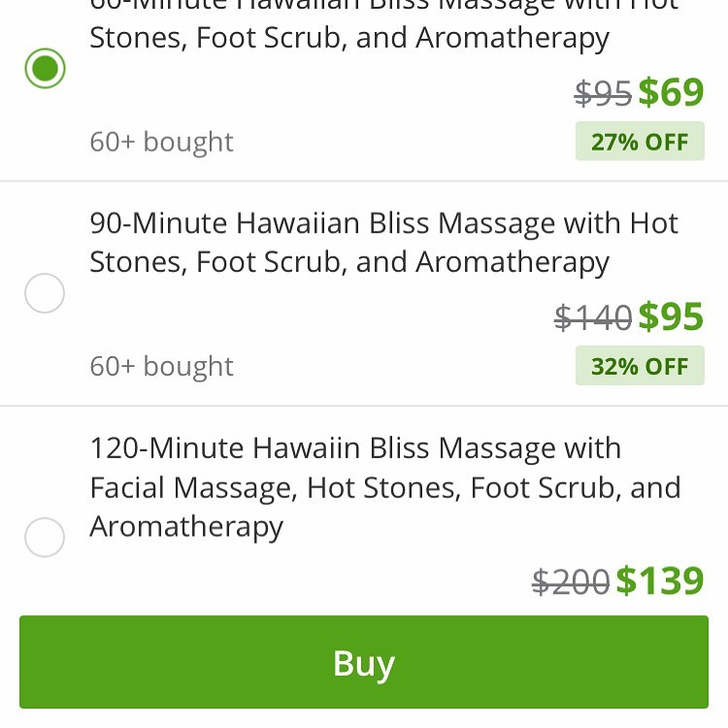The height and width of the screenshot is (728, 728).
Task: Click the partially hidden 60-Minute title line
Action: (383, 6)
